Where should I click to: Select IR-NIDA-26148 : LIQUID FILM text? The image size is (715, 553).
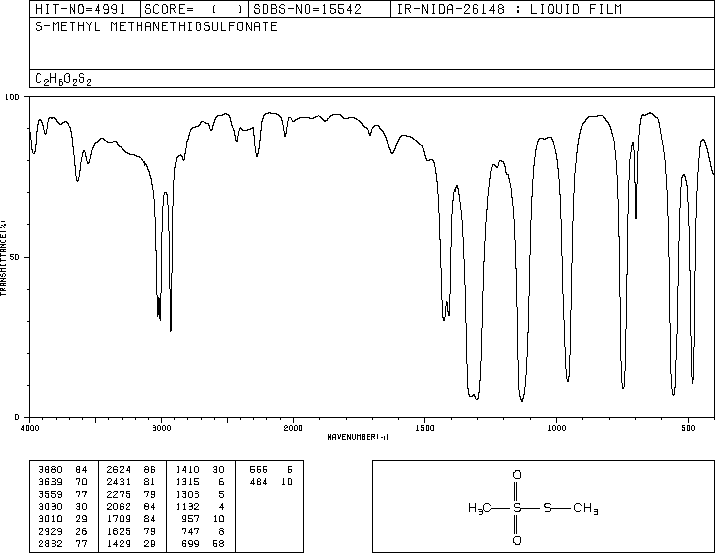pyautogui.click(x=509, y=9)
